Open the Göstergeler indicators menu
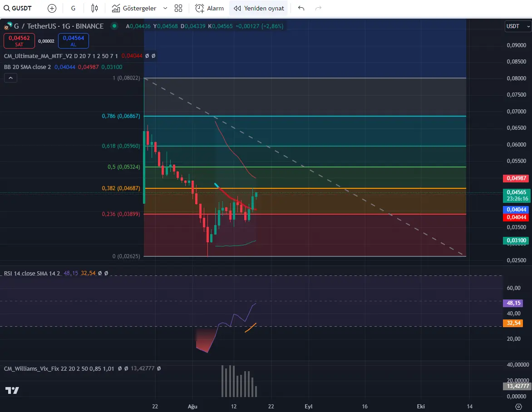Image resolution: width=532 pixels, height=412 pixels. [x=134, y=8]
